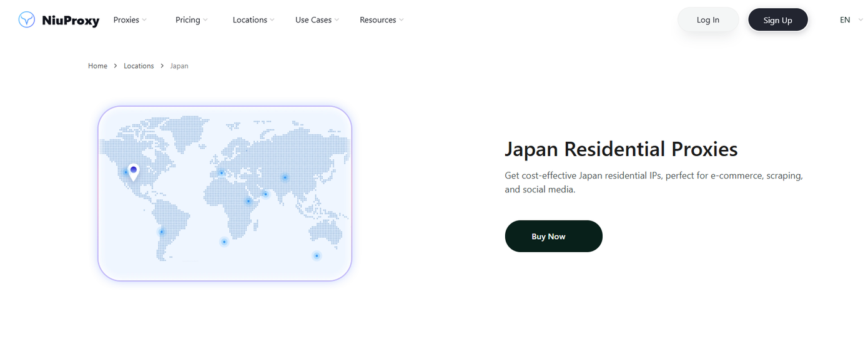This screenshot has width=868, height=344.
Task: Click the Sign Up button
Action: [778, 20]
